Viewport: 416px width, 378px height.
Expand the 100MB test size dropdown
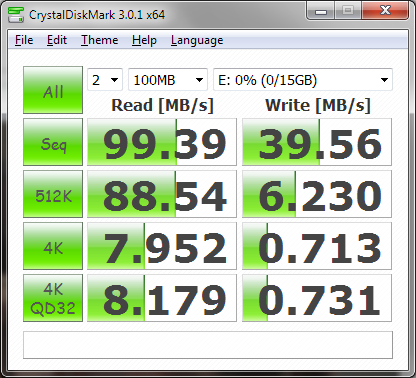168,80
